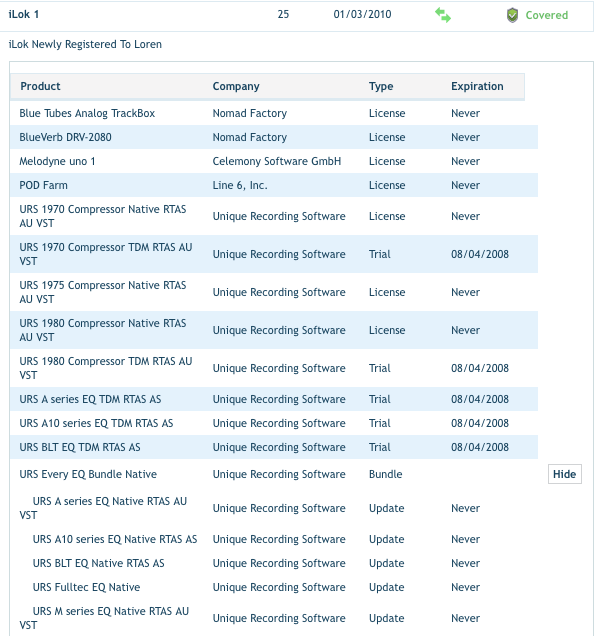Select URS A series EQ Native RTAS AU VST
This screenshot has height=636, width=595.
coord(103,508)
